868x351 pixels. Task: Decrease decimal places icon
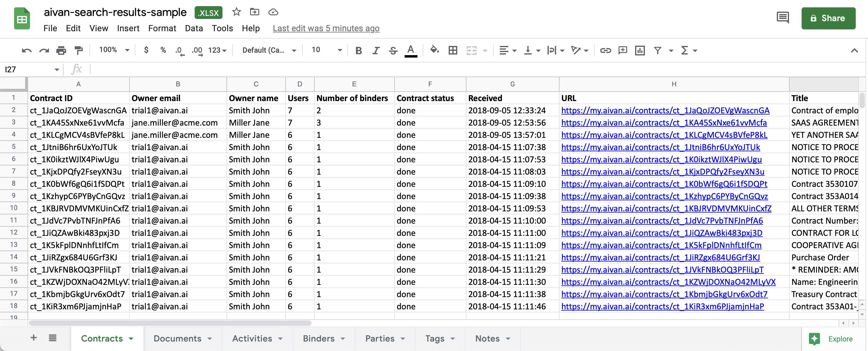click(x=180, y=51)
